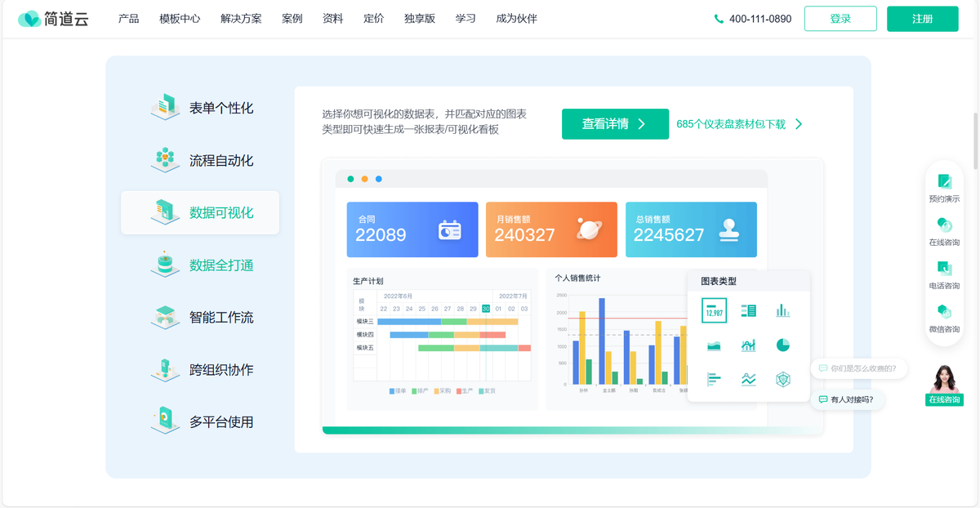This screenshot has width=980, height=508.
Task: Click the 你们是怎么收费的? chat suggestion
Action: click(858, 368)
